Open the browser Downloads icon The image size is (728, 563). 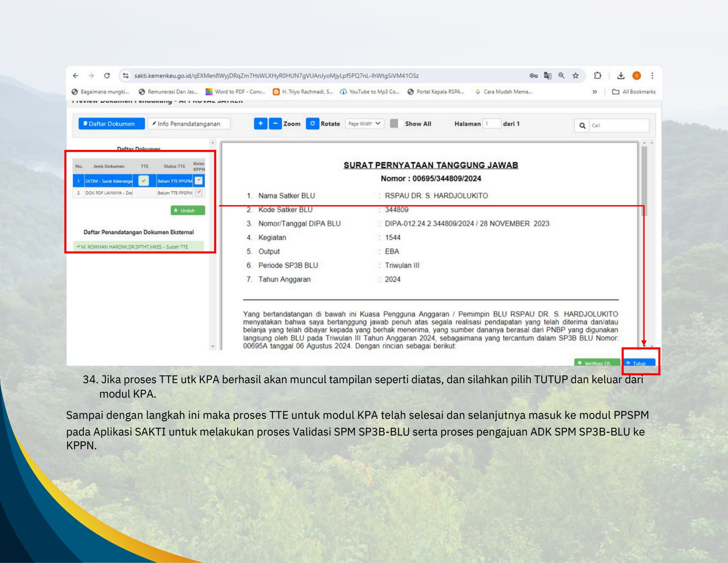coord(621,75)
